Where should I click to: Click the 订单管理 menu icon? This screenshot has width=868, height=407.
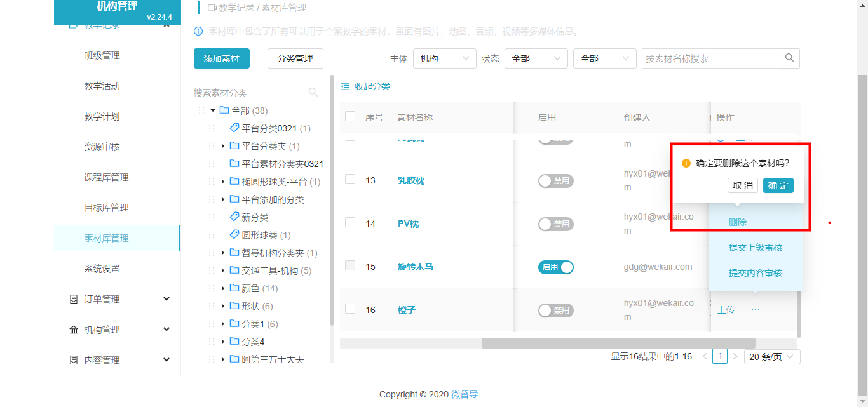[74, 299]
